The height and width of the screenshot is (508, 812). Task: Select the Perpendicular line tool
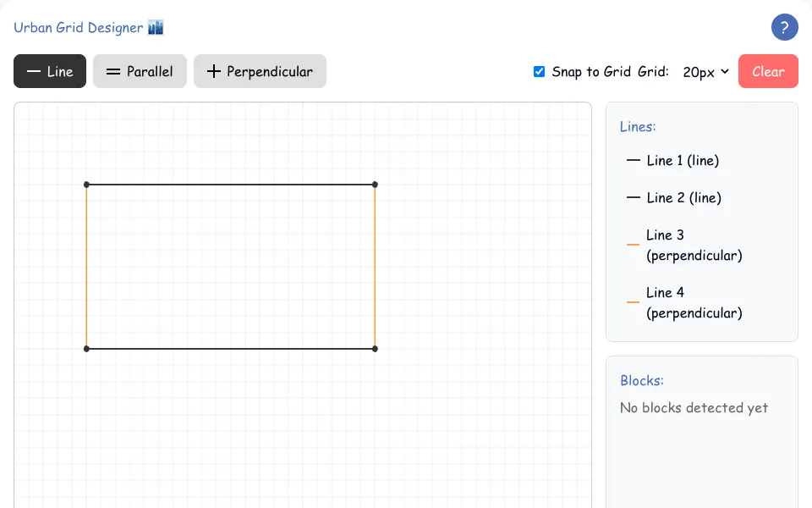260,71
